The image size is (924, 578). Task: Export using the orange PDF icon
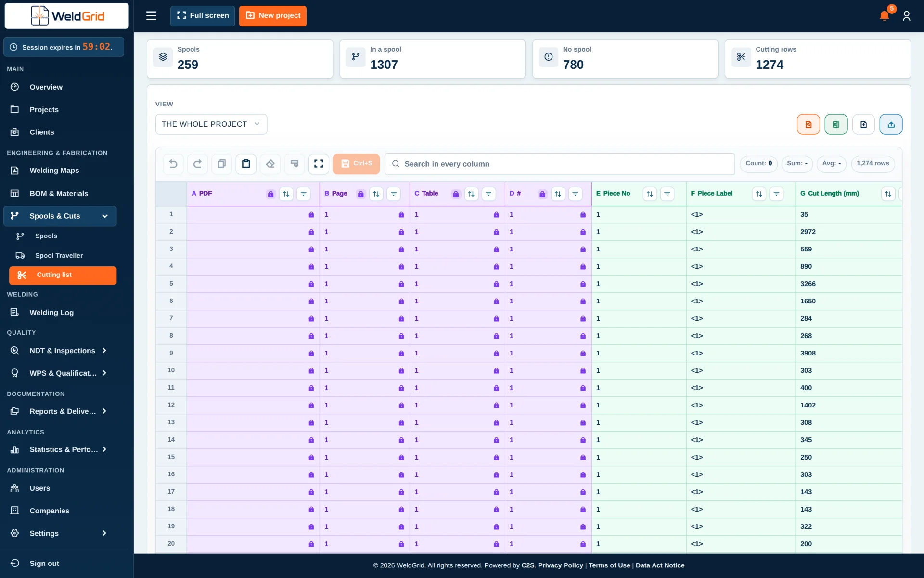(808, 124)
